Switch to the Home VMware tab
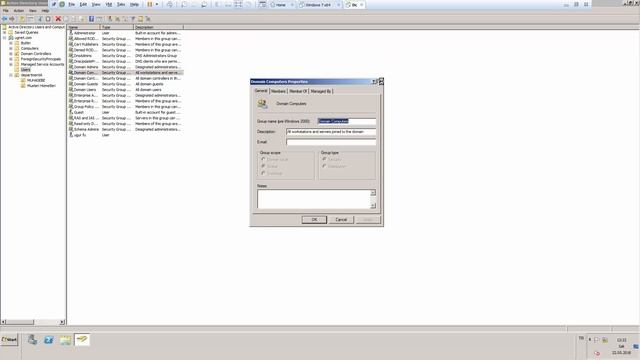Viewport: 640px width, 360px height. pos(281,5)
